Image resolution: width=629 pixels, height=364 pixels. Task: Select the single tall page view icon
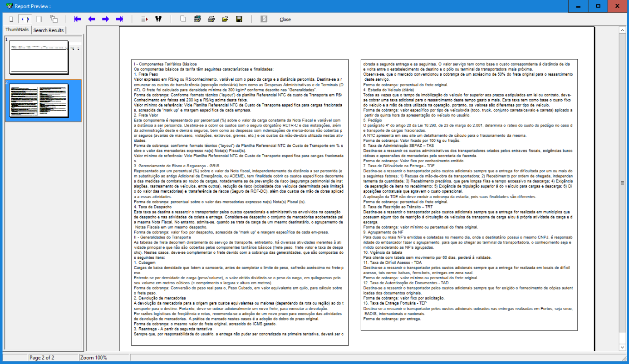[39, 19]
